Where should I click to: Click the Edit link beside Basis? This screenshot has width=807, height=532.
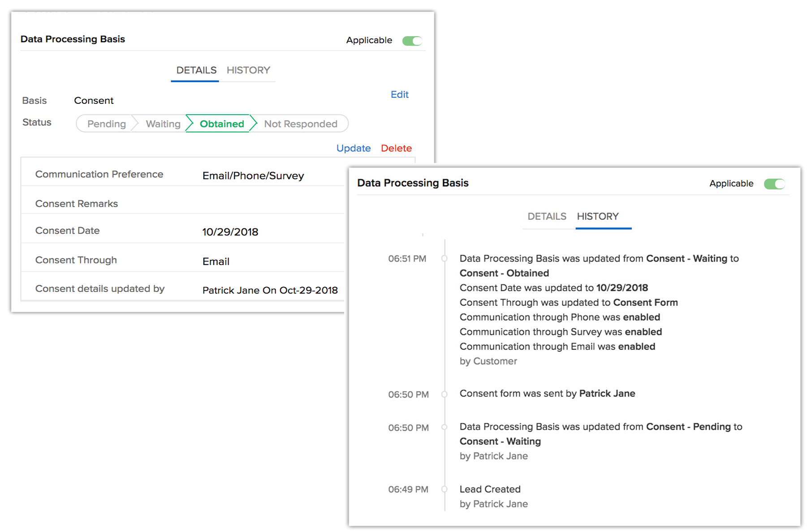pyautogui.click(x=399, y=94)
